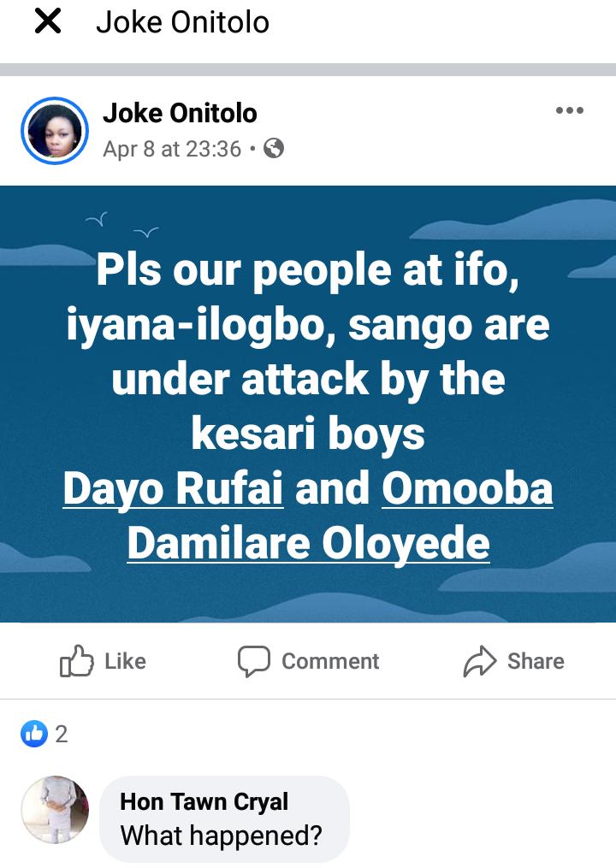View Hon Tawn Cryal's profile avatar
Image resolution: width=616 pixels, height=868 pixels.
click(55, 810)
